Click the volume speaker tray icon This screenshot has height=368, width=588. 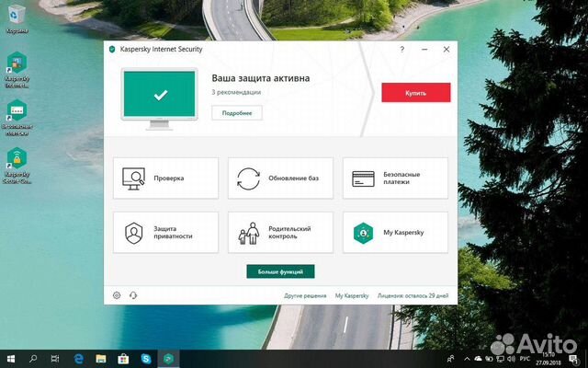(511, 359)
